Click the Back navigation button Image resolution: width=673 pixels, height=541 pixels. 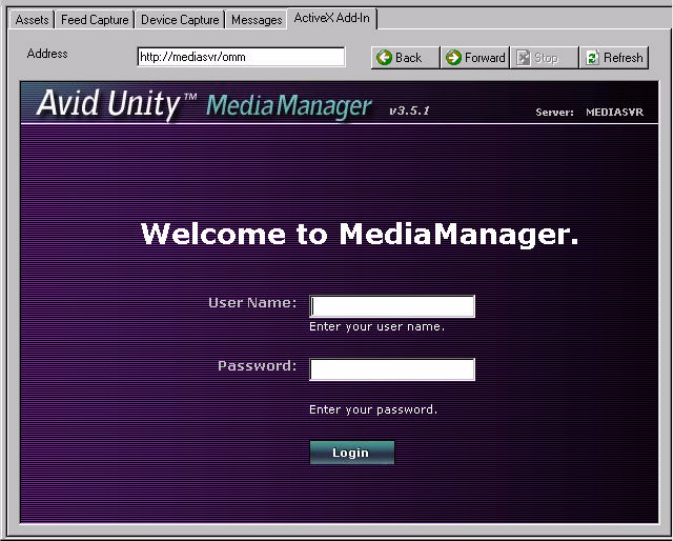click(x=405, y=58)
